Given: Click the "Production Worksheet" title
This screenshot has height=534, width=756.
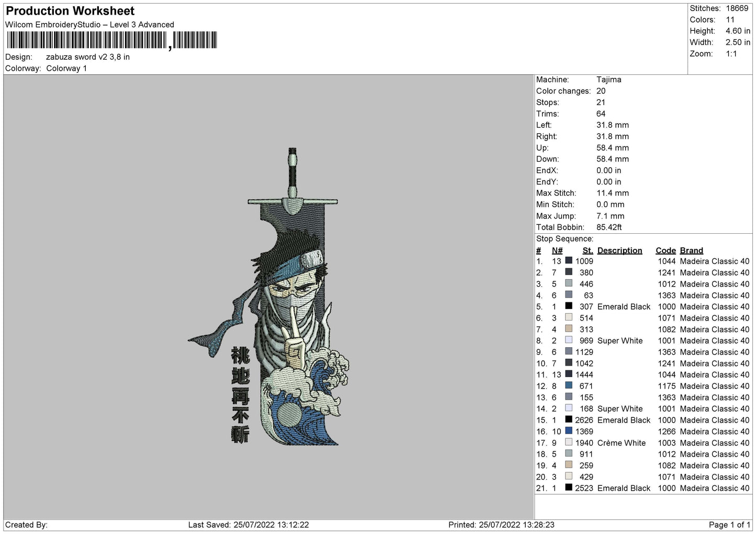Looking at the screenshot, I should point(70,11).
